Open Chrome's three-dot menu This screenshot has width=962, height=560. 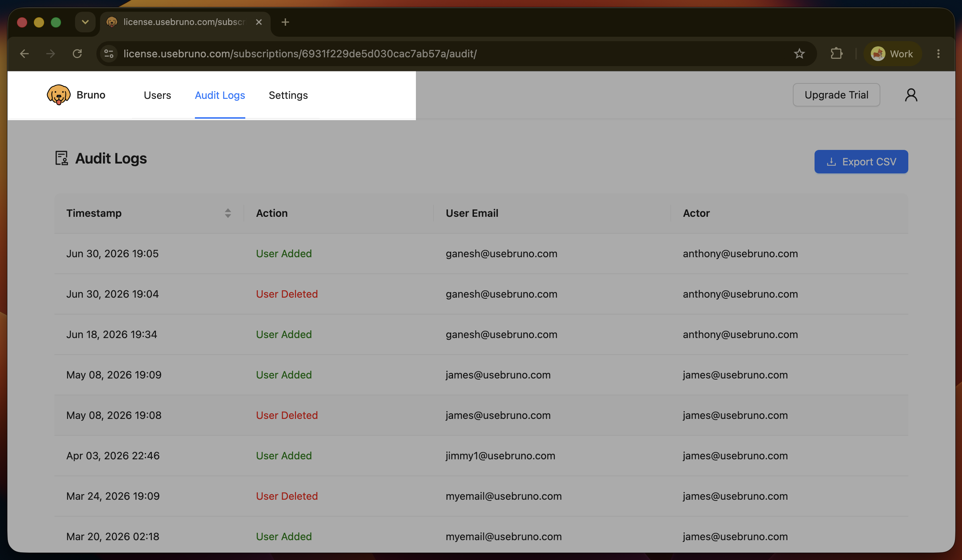[938, 54]
